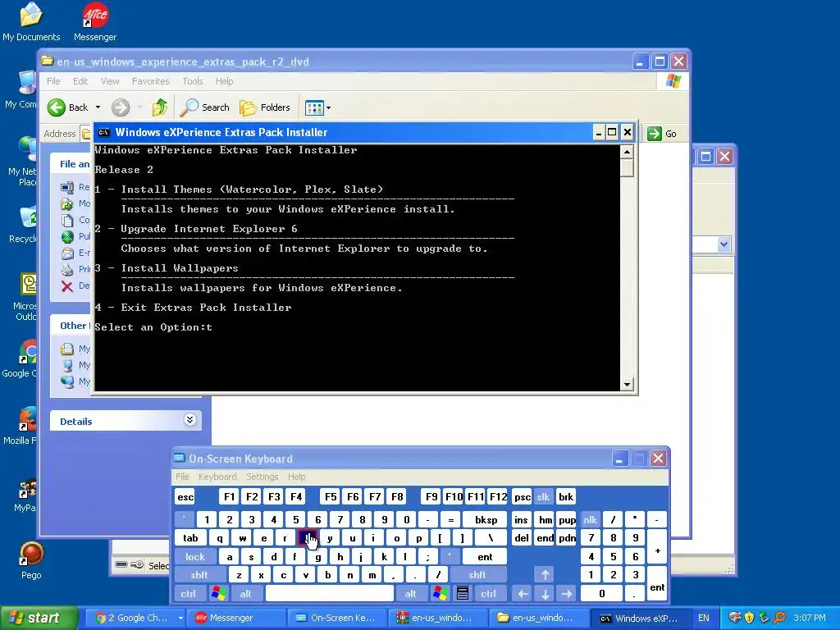Open the Tools menu in Explorer

(x=192, y=81)
